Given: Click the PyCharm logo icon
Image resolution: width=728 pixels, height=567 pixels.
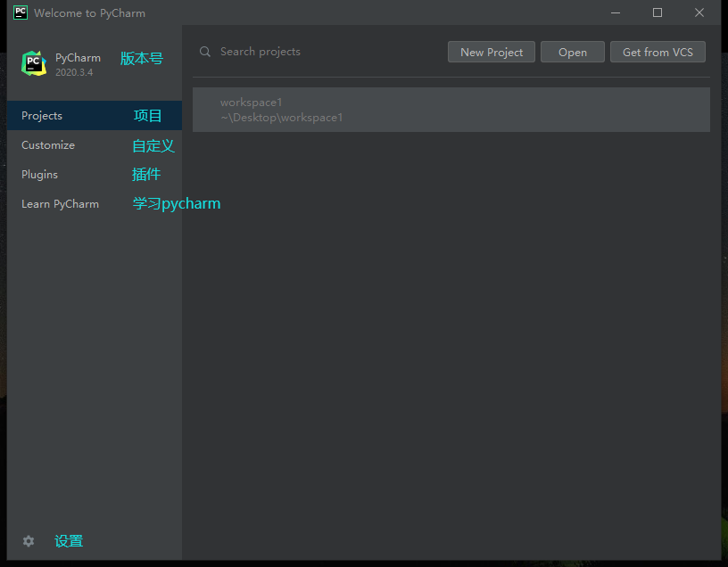Looking at the screenshot, I should 34,63.
